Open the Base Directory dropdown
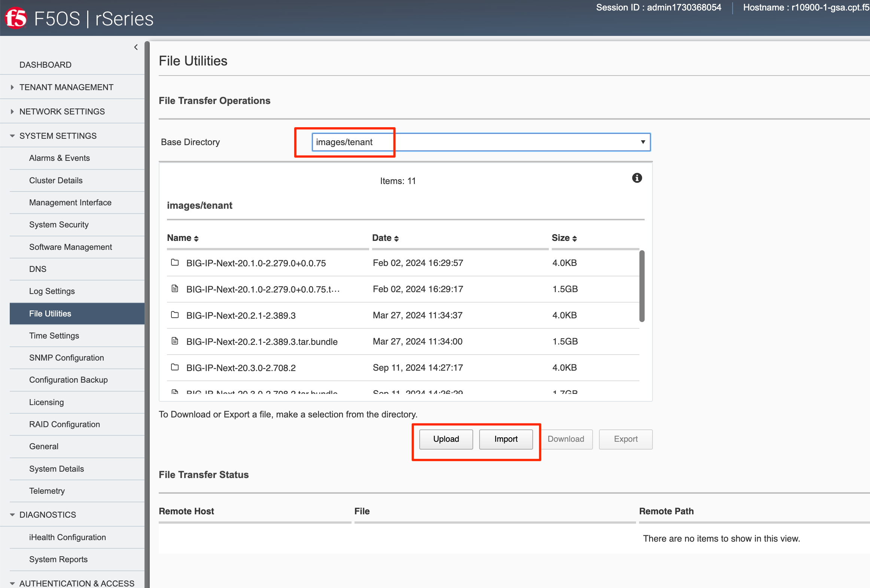The image size is (870, 588). [481, 142]
